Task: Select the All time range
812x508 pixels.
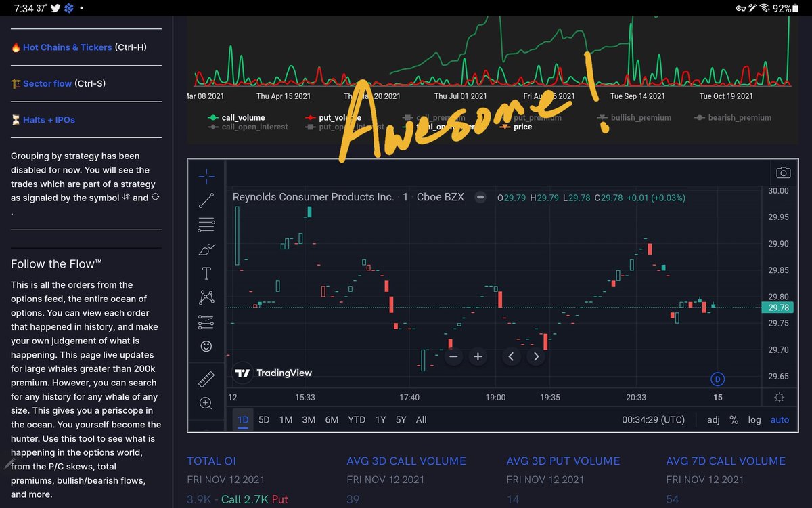Action: click(421, 419)
